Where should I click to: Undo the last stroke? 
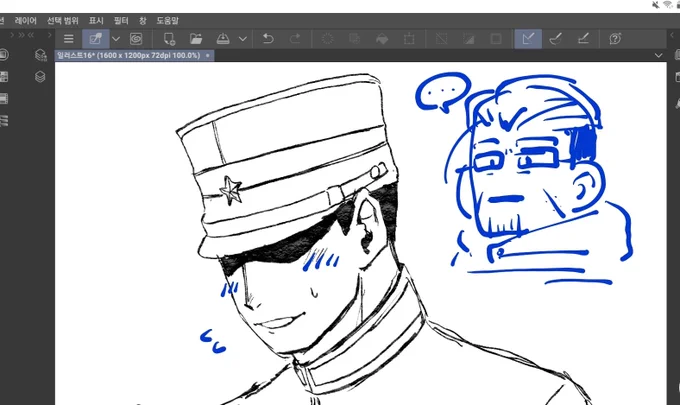[x=268, y=39]
